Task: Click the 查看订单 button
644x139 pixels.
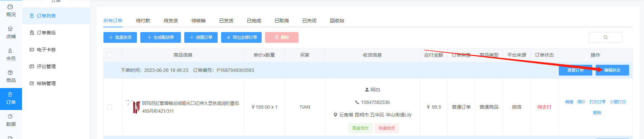Action: (575, 70)
